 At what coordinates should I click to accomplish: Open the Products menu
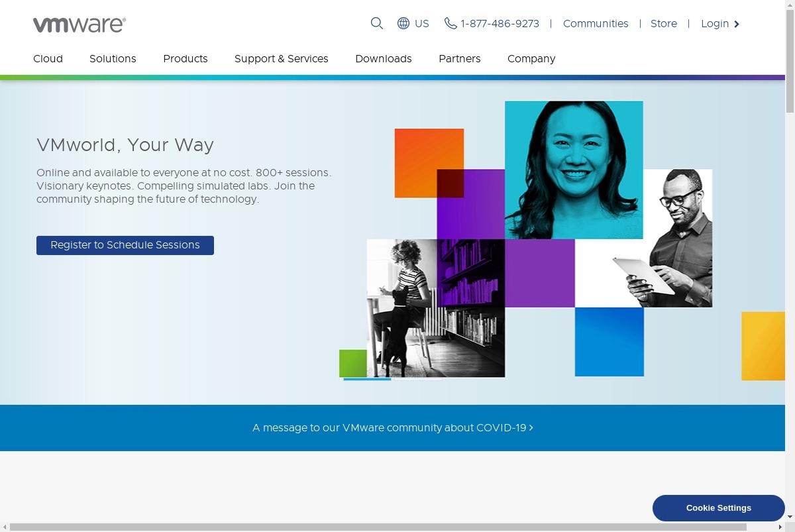185,58
